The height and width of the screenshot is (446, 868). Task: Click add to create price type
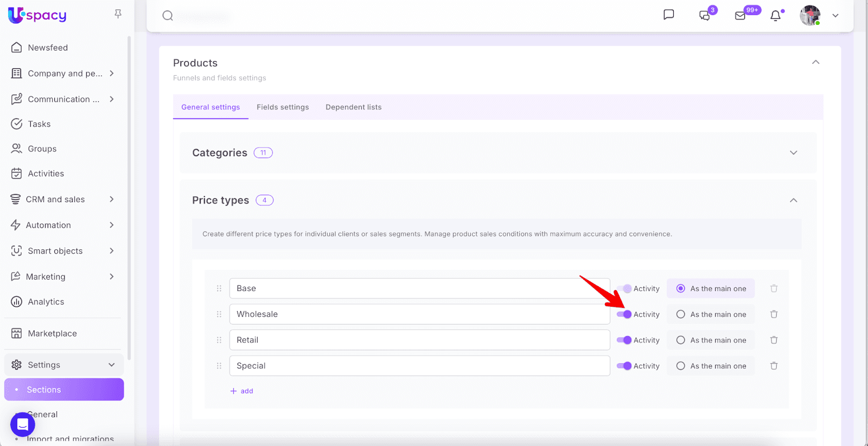[x=242, y=391]
